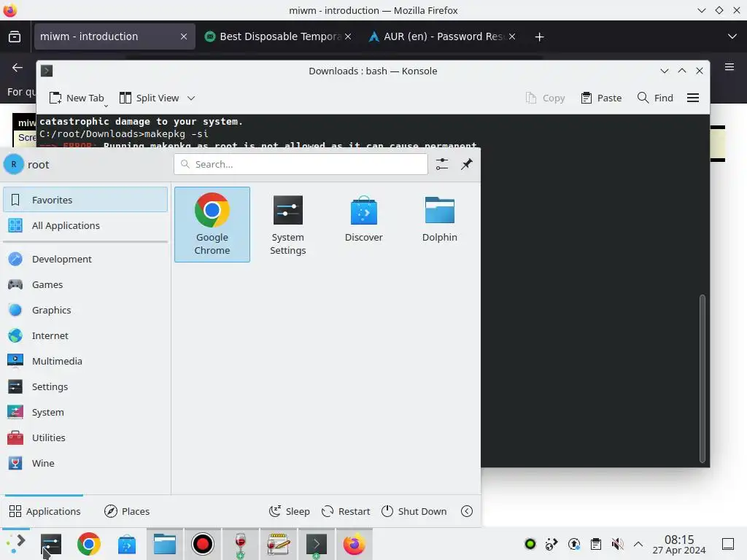Open Konsole hamburger menu
Image resolution: width=747 pixels, height=560 pixels.
tap(693, 98)
